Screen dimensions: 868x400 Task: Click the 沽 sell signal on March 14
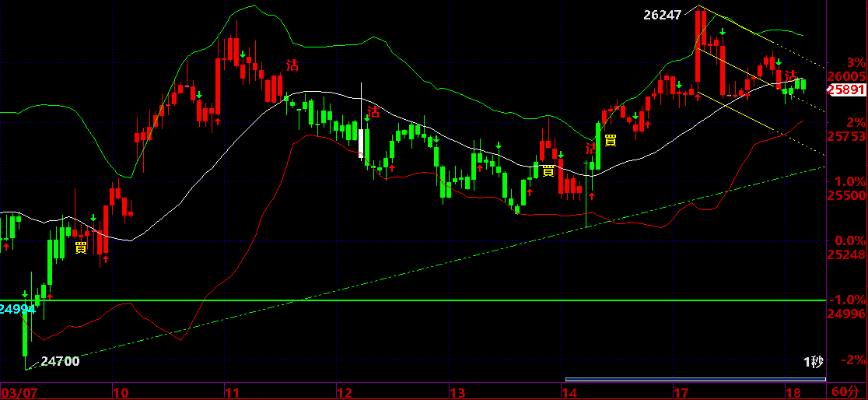(590, 148)
